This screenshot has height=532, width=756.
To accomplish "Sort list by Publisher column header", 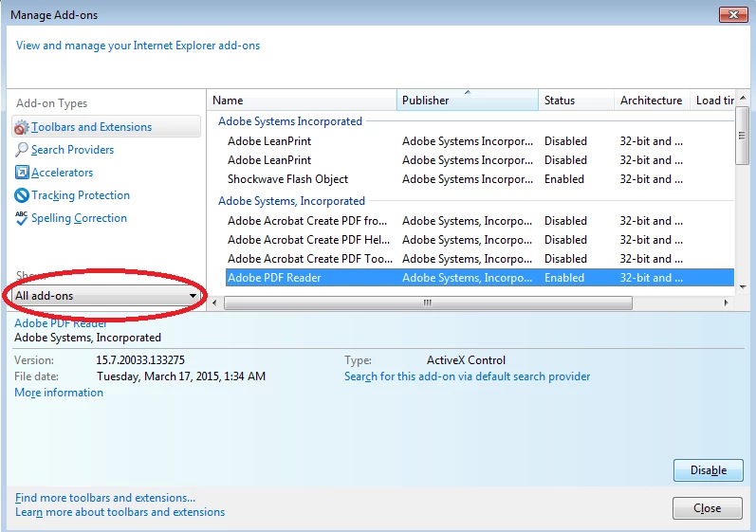I will click(468, 101).
